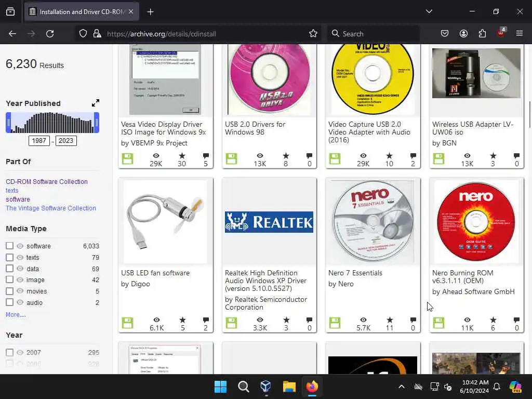Viewport: 532px width, 399px height.
Task: Go back to the previous page
Action: pos(12,34)
